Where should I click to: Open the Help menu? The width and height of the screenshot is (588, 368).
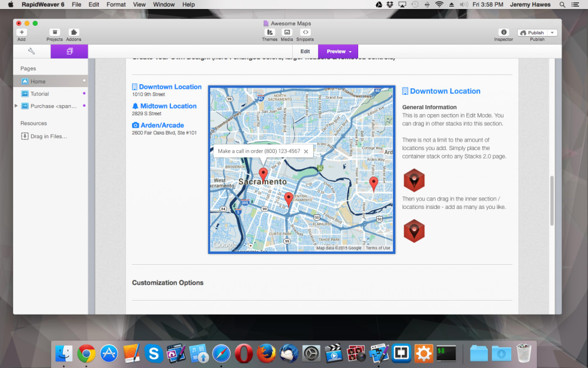pyautogui.click(x=188, y=4)
